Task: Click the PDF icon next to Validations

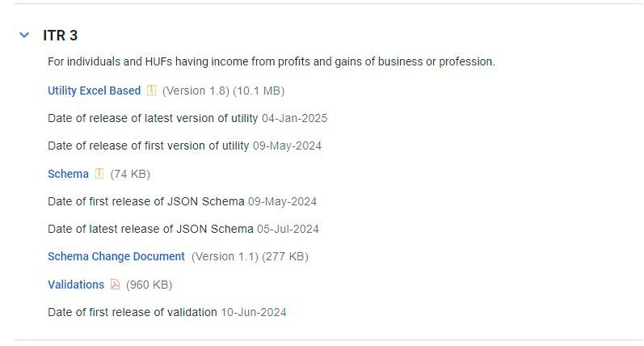Action: click(115, 285)
